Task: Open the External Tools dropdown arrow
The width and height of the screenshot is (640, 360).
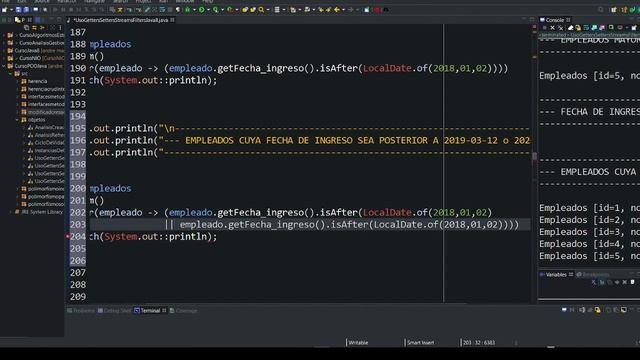Action: (236, 9)
